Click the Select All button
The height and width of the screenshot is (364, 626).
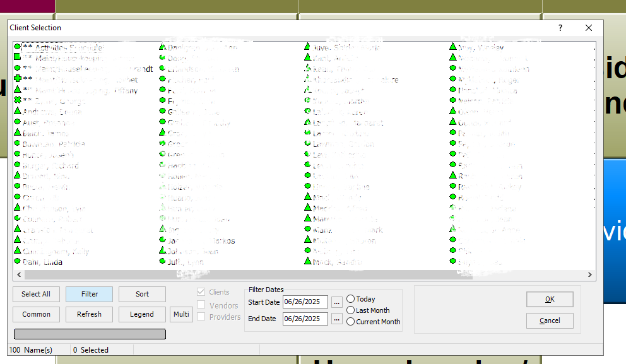(x=36, y=294)
